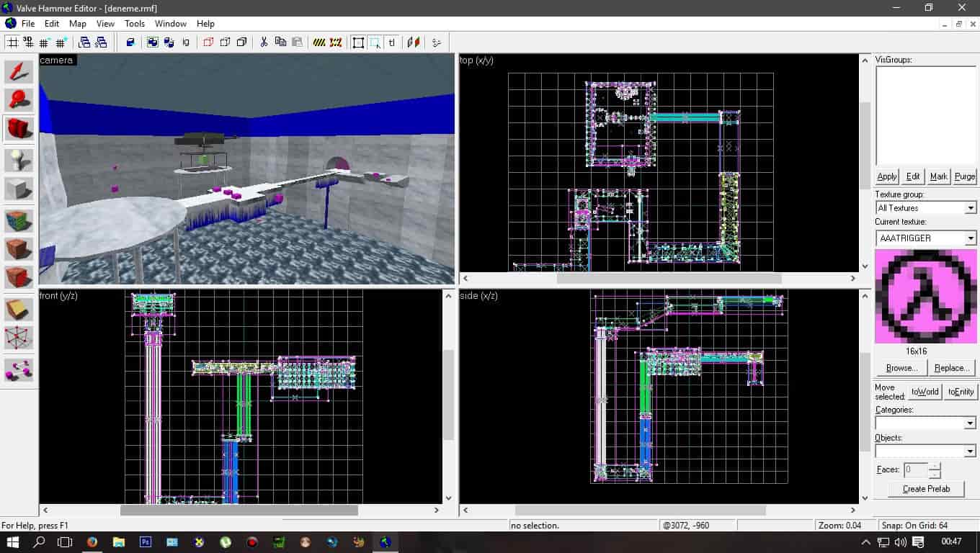Open the View menu

pos(105,24)
